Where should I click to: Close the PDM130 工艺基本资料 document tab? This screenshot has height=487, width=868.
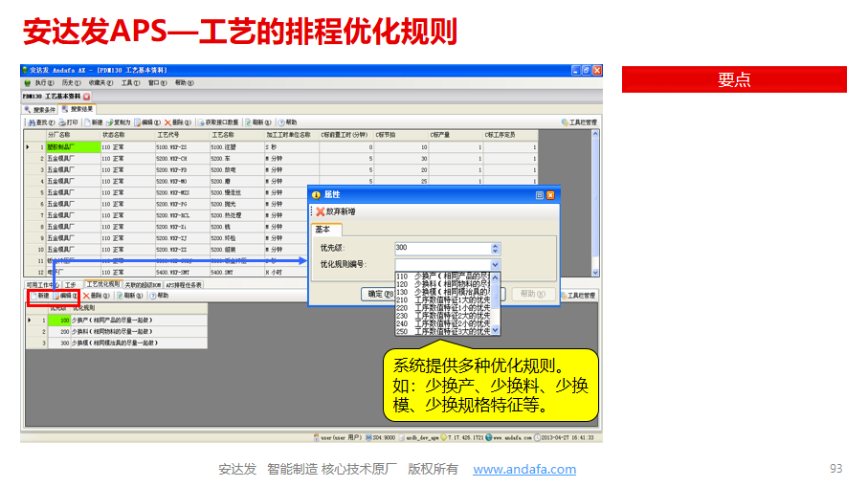[87, 97]
